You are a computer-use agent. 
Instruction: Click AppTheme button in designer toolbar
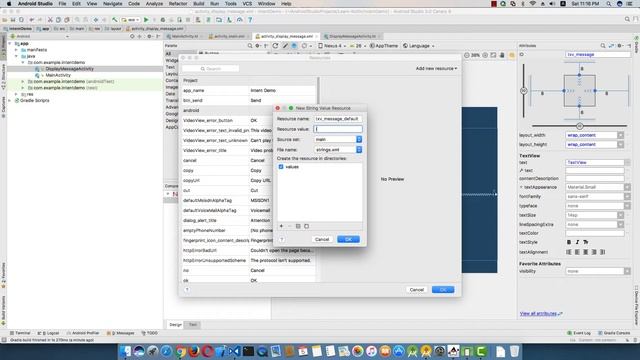[383, 46]
